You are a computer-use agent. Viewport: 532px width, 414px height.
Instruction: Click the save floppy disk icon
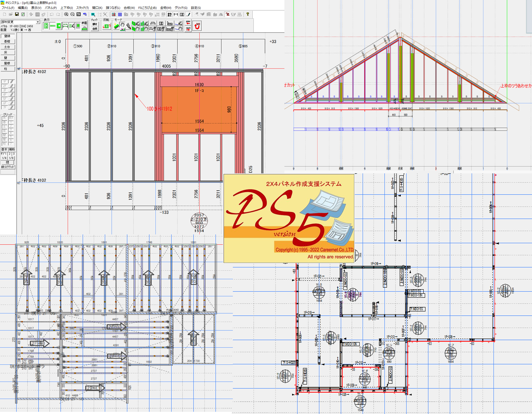(17, 14)
